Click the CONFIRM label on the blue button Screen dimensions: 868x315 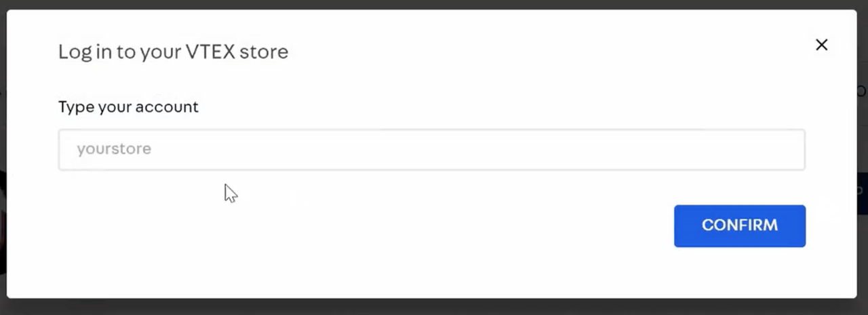point(740,225)
